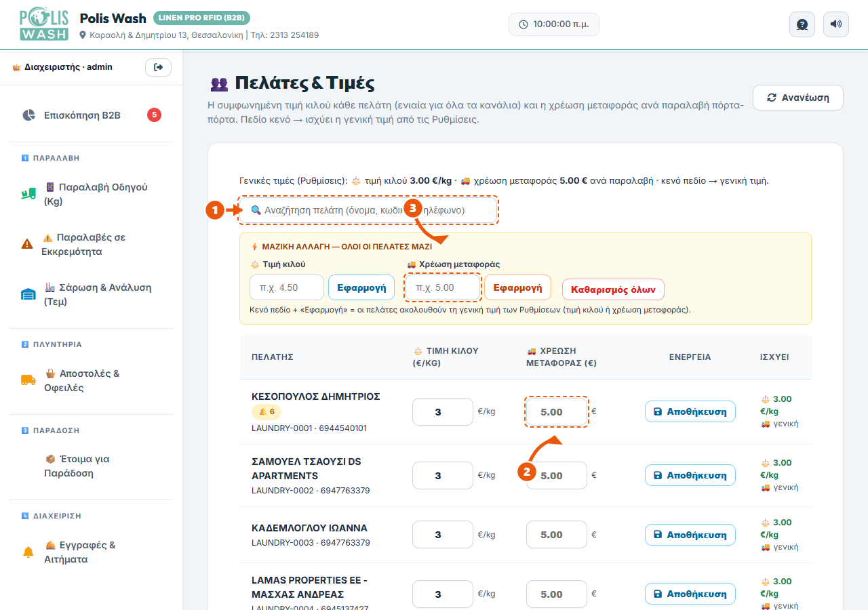This screenshot has width=868, height=610.
Task: Save the ΣΑΜΟΥΕΛ ΤΣΑΟΥΣΙ DS APARTMENTS row
Action: point(690,475)
